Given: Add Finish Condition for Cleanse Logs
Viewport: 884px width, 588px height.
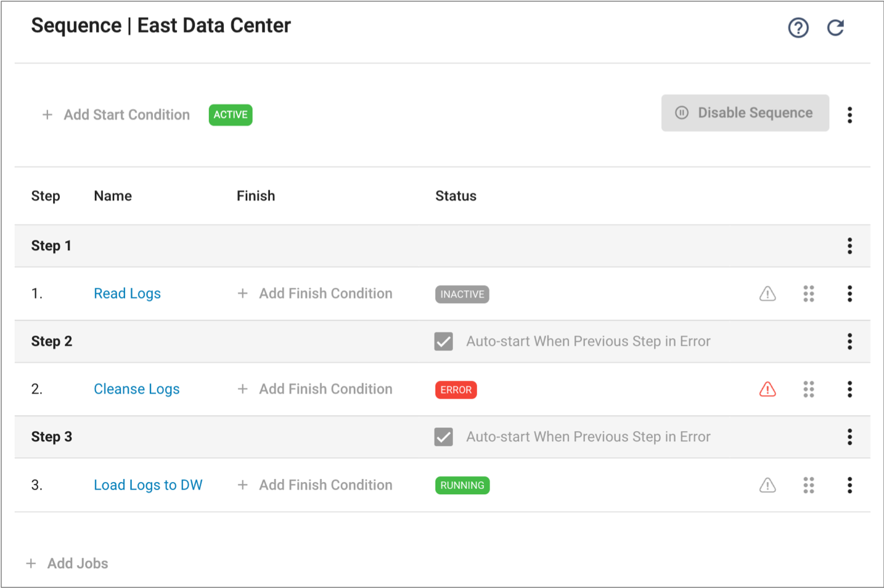Looking at the screenshot, I should point(315,389).
